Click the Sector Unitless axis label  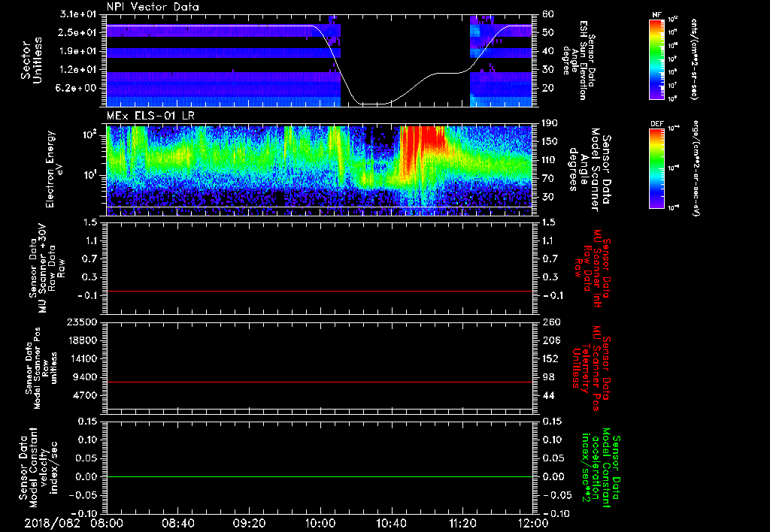(x=32, y=60)
